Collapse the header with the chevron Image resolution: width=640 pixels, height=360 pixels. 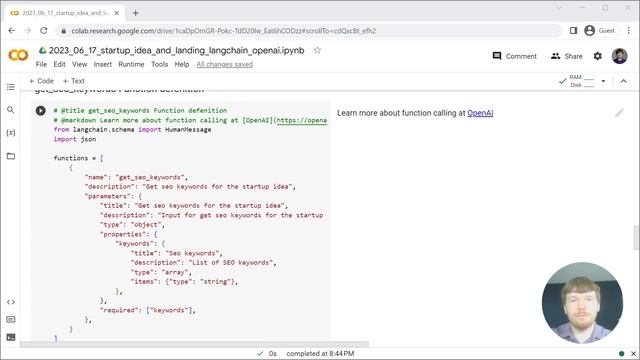click(x=624, y=81)
